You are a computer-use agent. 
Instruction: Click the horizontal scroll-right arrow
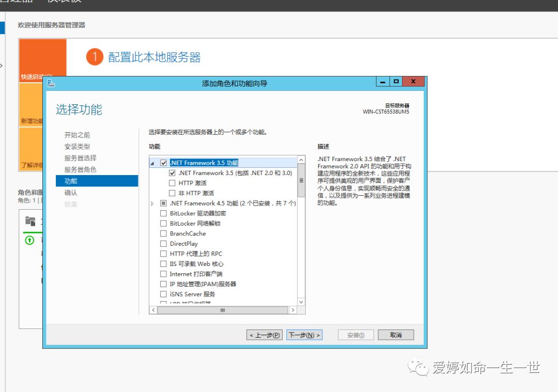coord(292,310)
